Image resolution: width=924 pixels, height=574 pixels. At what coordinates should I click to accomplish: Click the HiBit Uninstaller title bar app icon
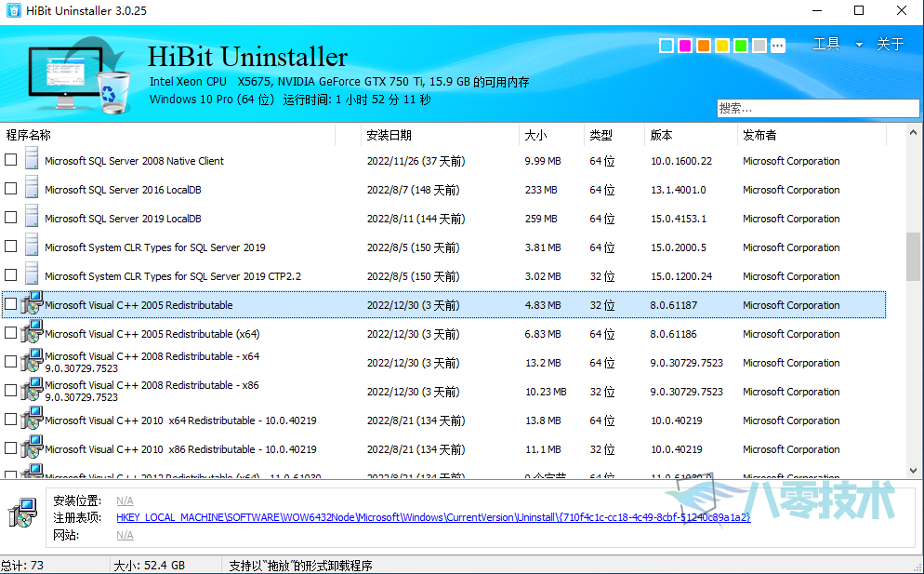13,10
